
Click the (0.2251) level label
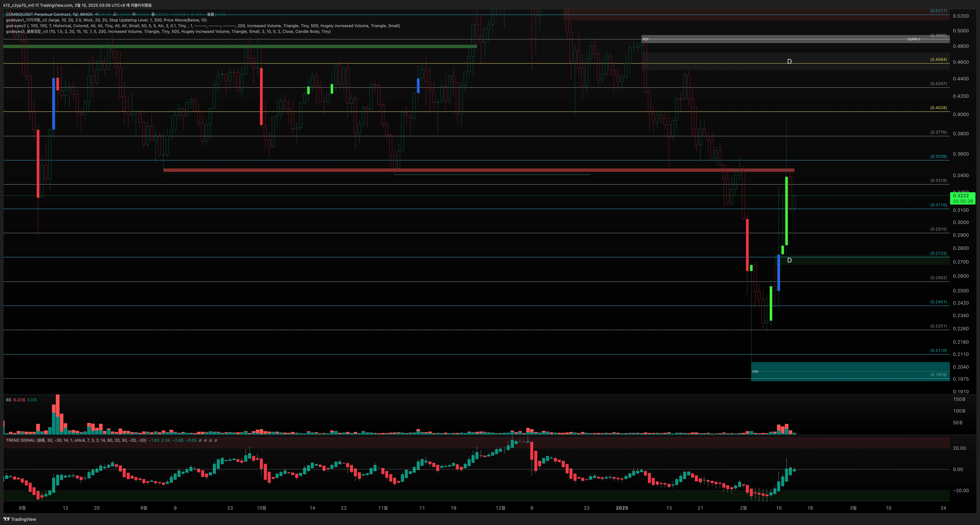point(939,326)
